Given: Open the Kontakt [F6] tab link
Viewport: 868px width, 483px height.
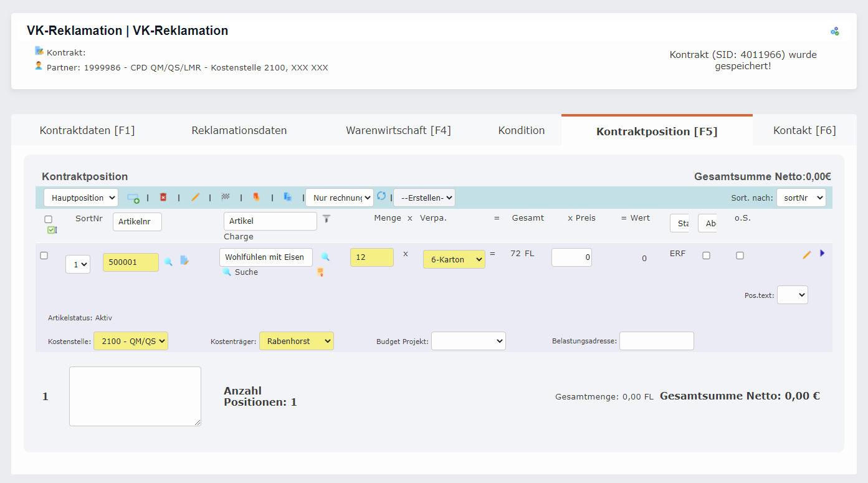Looking at the screenshot, I should coord(804,130).
